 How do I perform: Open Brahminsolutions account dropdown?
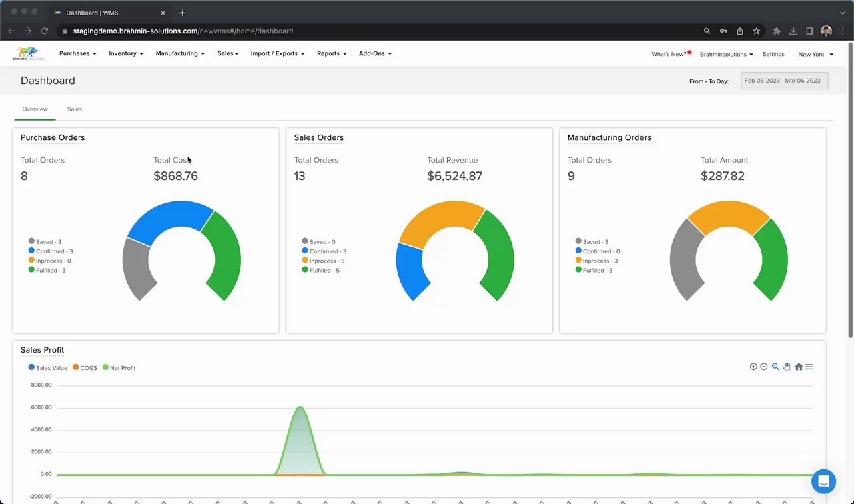[727, 55]
